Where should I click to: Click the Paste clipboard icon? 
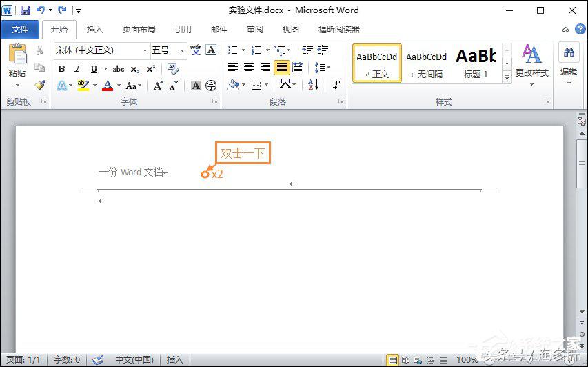[17, 54]
